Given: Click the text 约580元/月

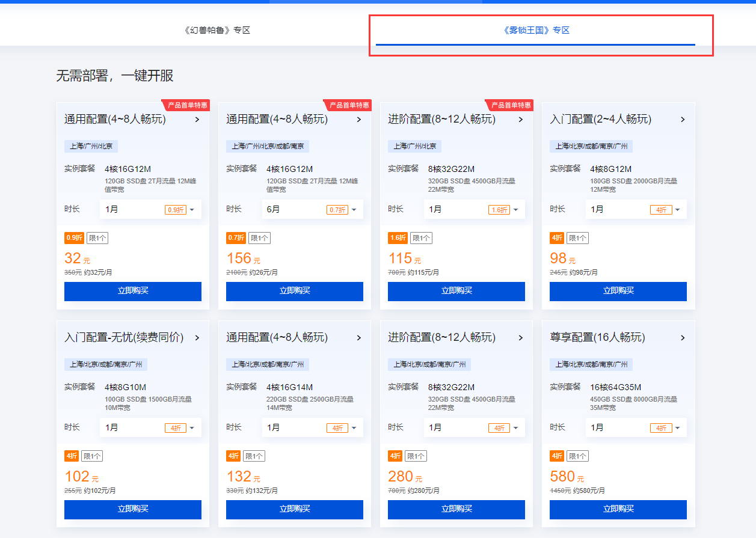Looking at the screenshot, I should (x=589, y=491).
